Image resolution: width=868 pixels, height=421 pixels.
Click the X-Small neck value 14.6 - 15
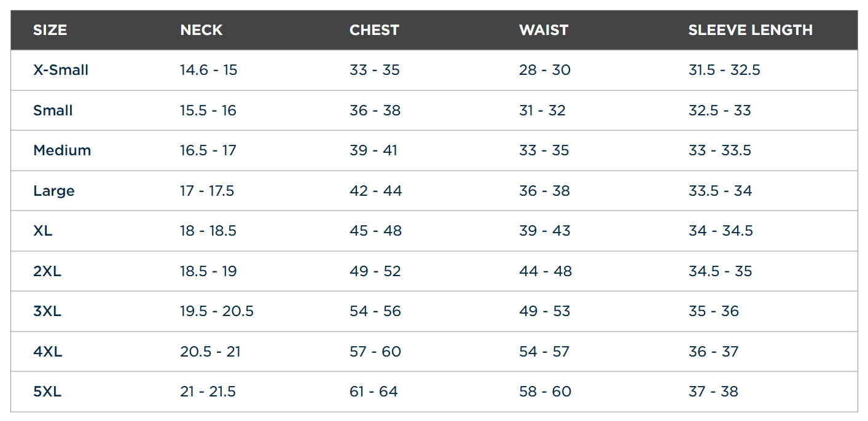click(x=208, y=70)
